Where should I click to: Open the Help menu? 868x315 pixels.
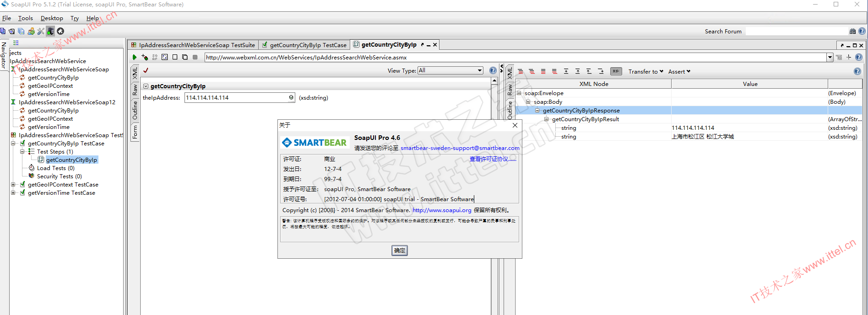(x=92, y=18)
